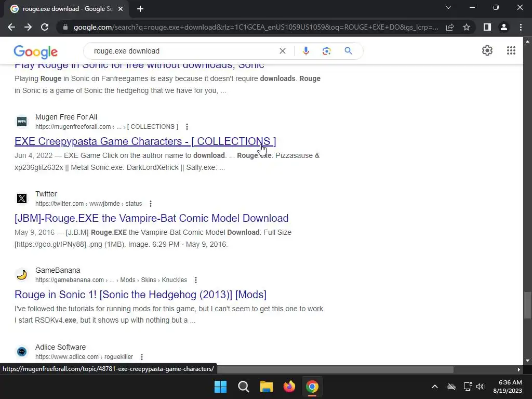The width and height of the screenshot is (532, 399).
Task: Open File Explorer from taskbar
Action: [x=267, y=387]
